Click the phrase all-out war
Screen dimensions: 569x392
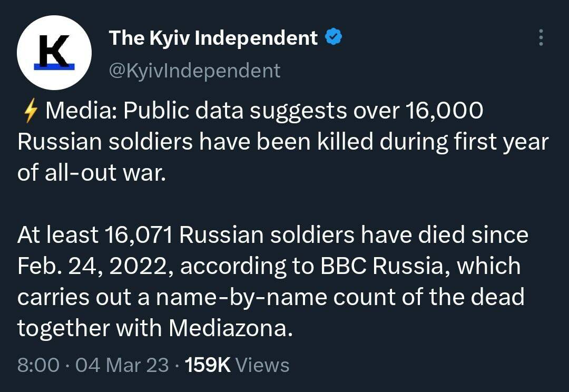coord(105,172)
